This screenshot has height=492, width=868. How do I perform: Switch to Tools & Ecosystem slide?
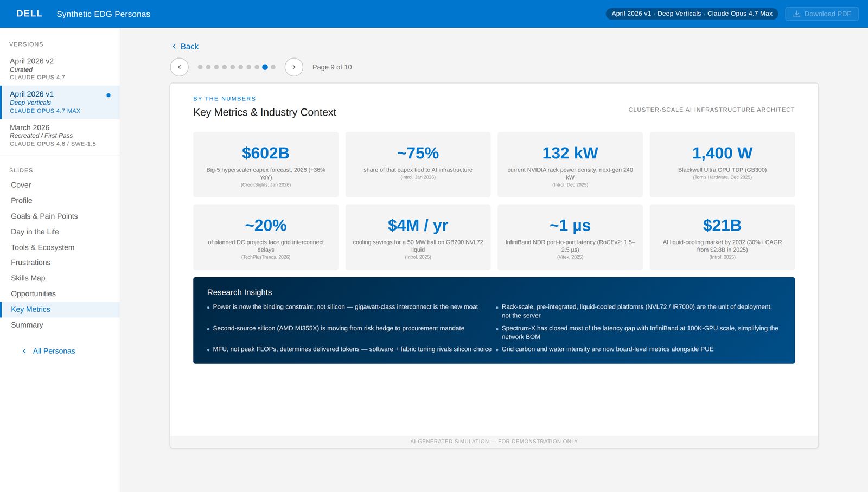(x=43, y=247)
